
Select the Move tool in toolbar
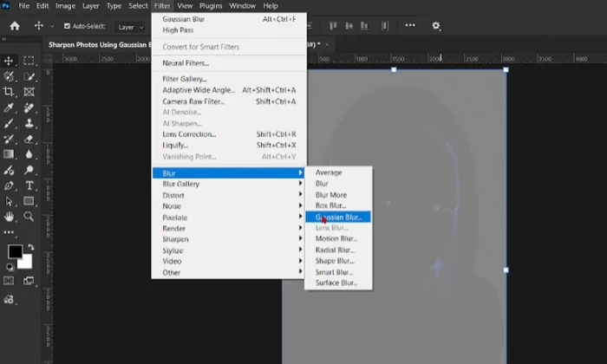point(8,61)
